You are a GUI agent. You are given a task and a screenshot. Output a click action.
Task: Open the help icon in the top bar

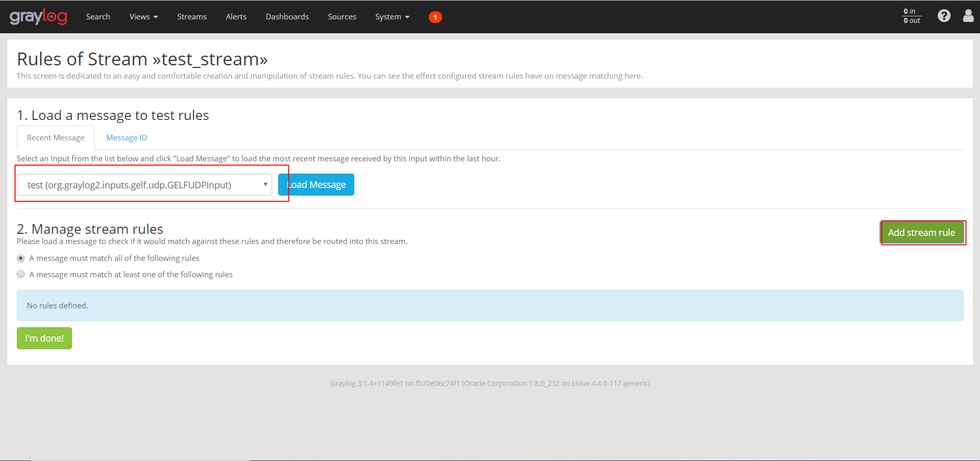pyautogui.click(x=944, y=16)
